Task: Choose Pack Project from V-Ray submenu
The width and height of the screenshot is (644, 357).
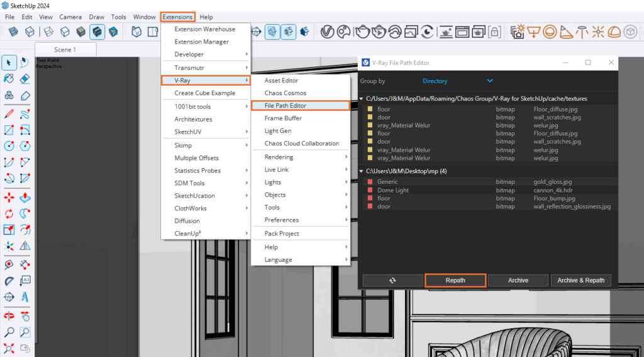Action: coord(282,234)
